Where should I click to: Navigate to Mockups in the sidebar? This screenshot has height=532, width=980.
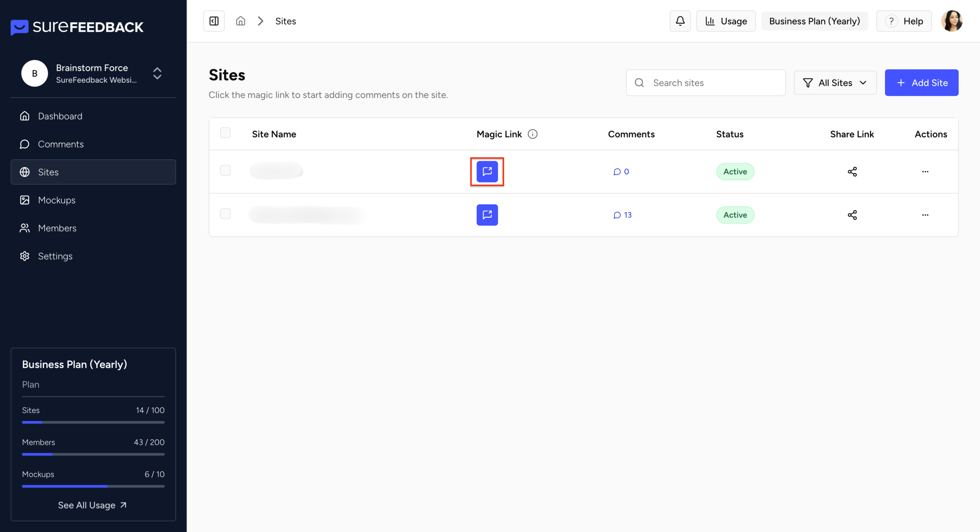[57, 200]
